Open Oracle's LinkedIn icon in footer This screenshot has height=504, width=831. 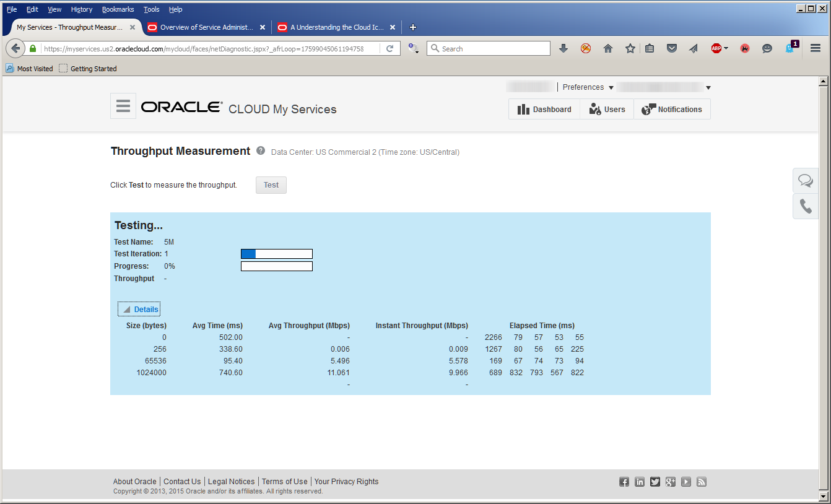(x=640, y=482)
